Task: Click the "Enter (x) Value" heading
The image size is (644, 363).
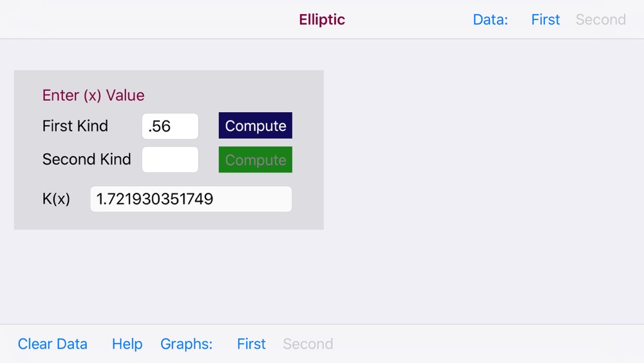Action: coord(93,95)
